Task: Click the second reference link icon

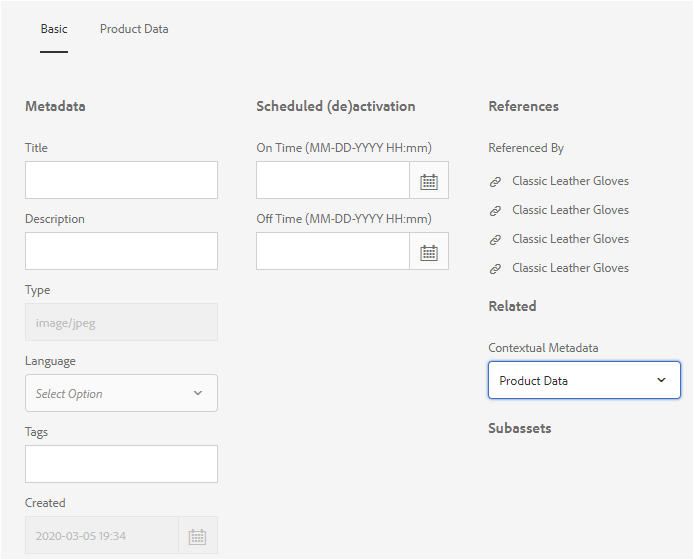Action: (x=495, y=211)
